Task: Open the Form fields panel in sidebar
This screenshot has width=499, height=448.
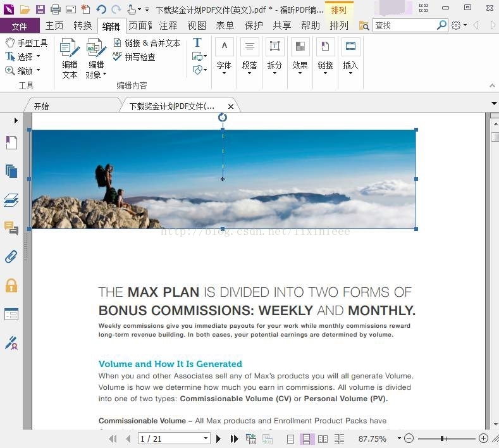Action: coord(11,314)
